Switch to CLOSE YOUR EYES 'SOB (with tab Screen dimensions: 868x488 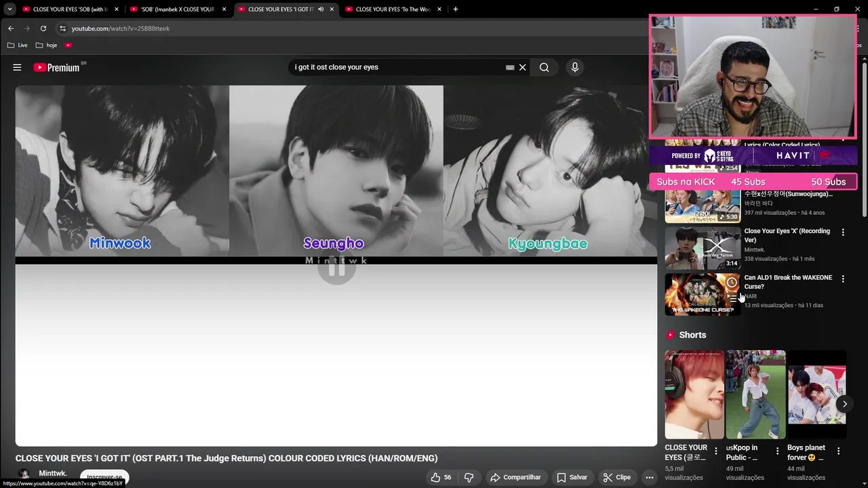click(71, 9)
